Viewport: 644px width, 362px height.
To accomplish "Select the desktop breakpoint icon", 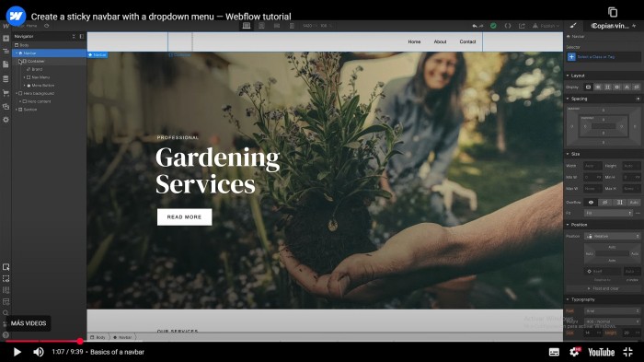I will [247, 26].
